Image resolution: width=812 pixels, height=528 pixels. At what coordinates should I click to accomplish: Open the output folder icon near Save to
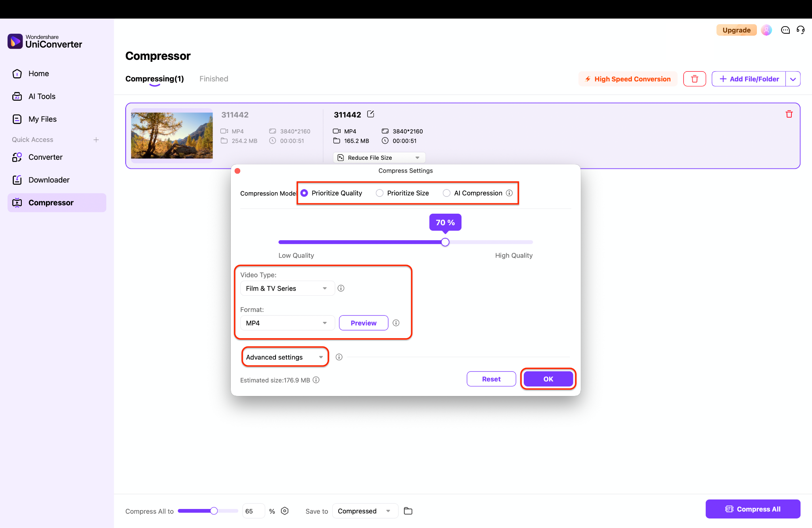408,511
